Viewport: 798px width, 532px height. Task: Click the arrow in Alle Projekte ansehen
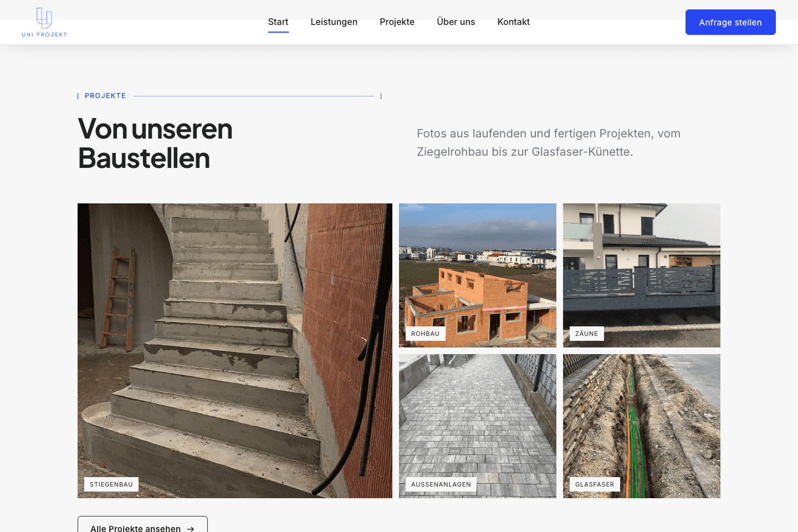tap(191, 529)
